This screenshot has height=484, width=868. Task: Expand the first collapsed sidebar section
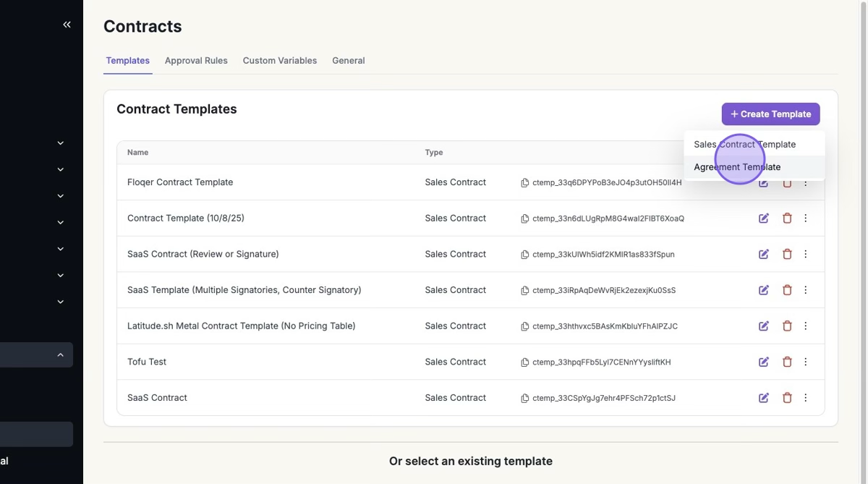pyautogui.click(x=61, y=143)
